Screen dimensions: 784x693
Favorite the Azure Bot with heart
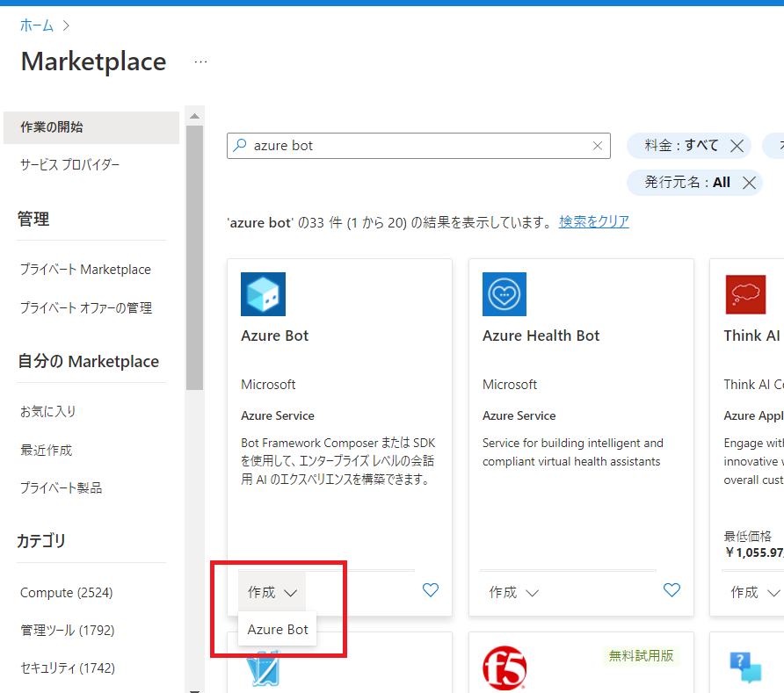point(431,590)
